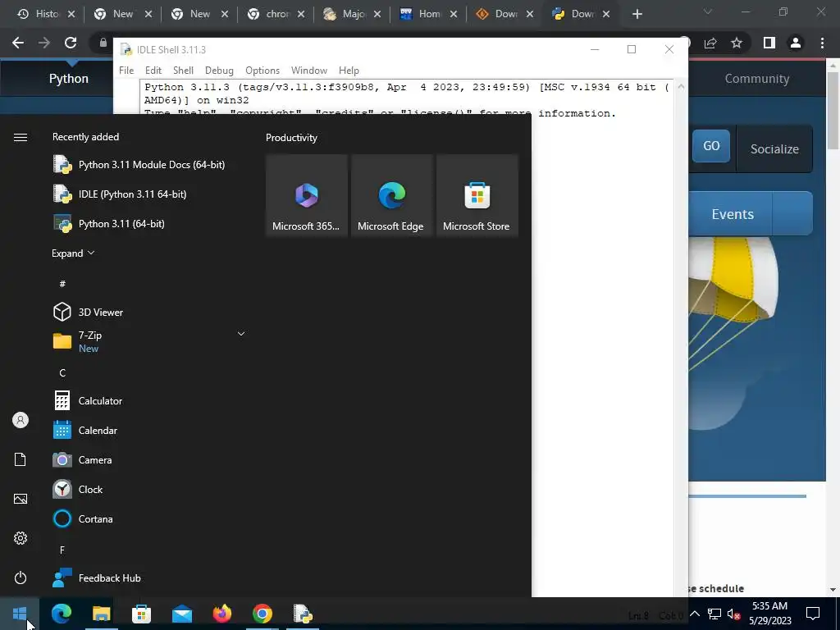Switch to Chrome on the taskbar
This screenshot has height=630, width=840.
coord(262,614)
